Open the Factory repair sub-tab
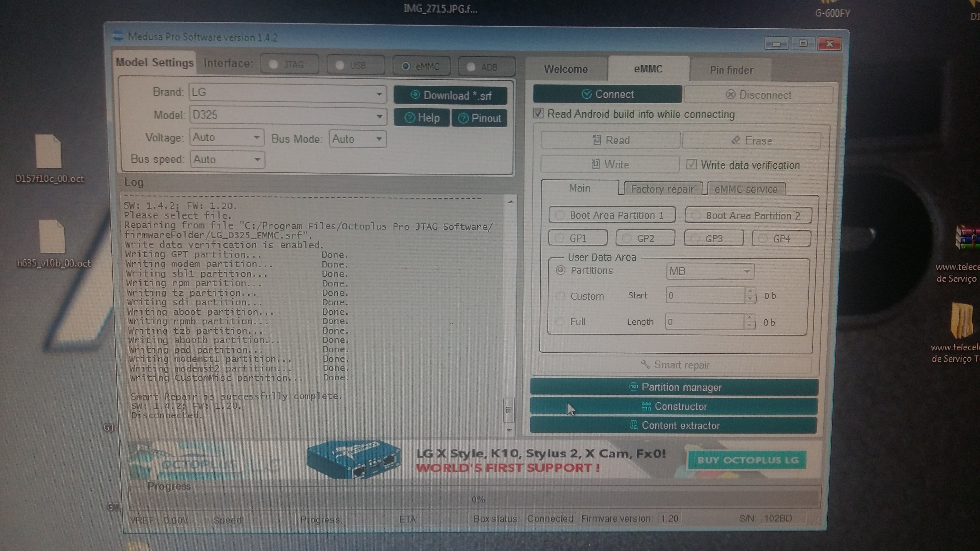The width and height of the screenshot is (980, 551). (662, 189)
